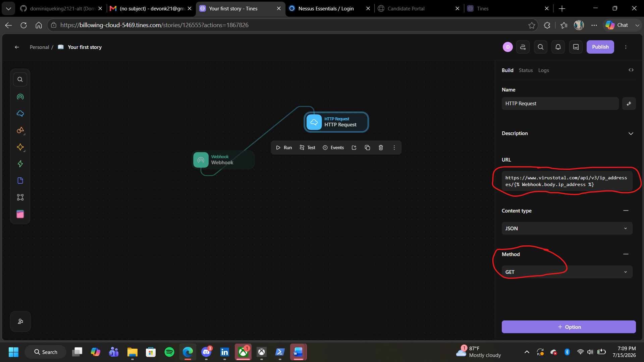This screenshot has width=644, height=362.
Task: Open Word from the taskbar
Action: point(298,352)
